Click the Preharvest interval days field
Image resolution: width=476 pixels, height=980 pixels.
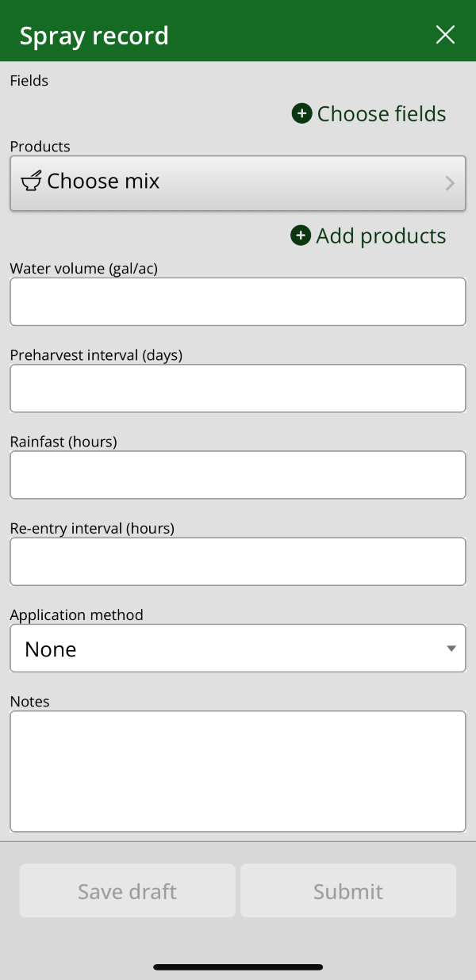pos(237,389)
